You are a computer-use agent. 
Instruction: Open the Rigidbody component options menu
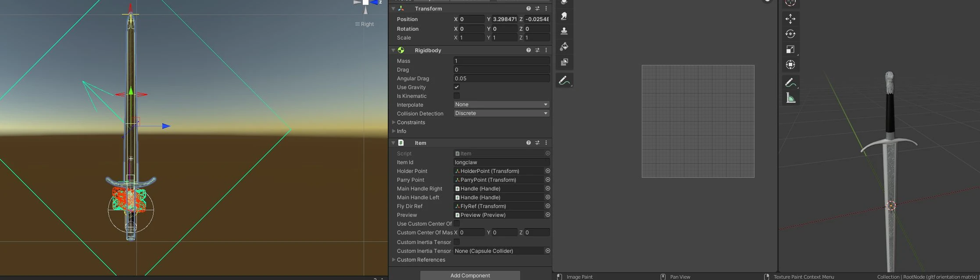[546, 50]
